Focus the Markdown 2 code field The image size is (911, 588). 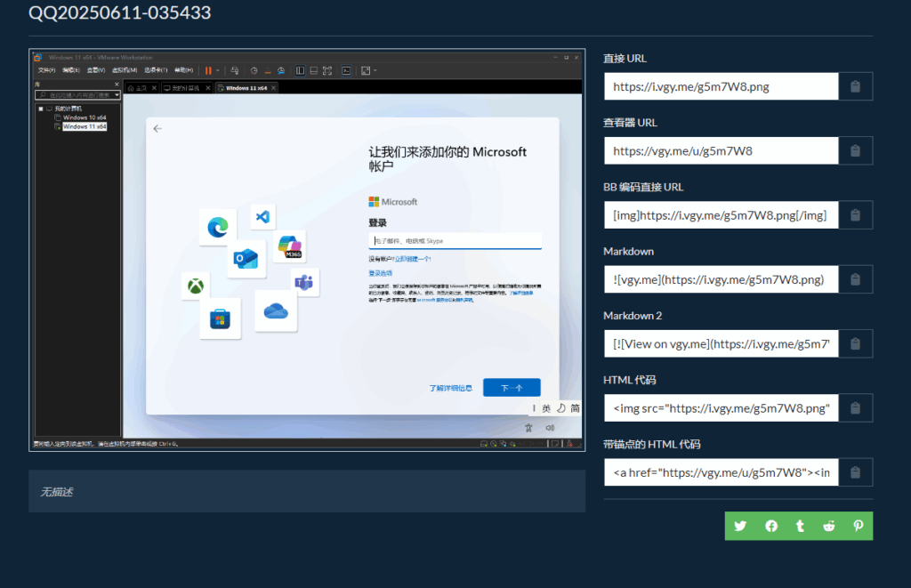click(721, 344)
